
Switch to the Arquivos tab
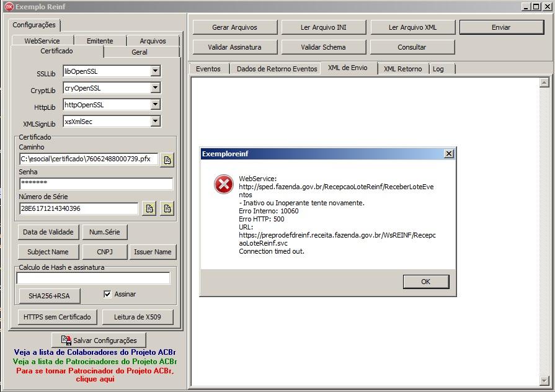(153, 41)
